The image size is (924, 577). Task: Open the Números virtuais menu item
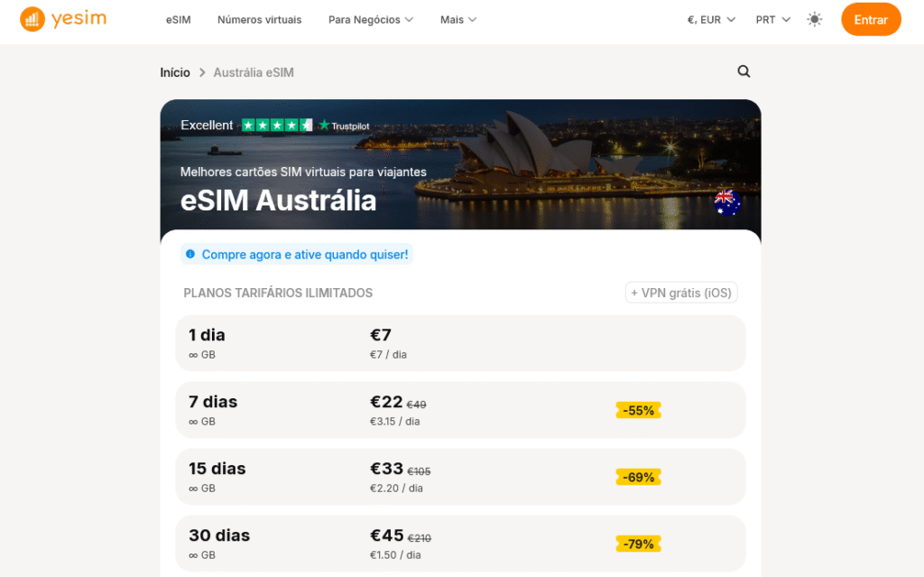pos(259,18)
